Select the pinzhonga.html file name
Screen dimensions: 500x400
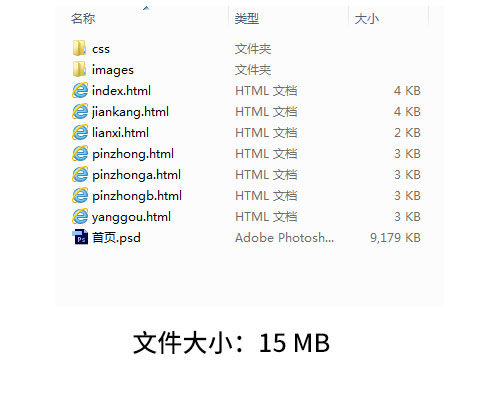136,175
